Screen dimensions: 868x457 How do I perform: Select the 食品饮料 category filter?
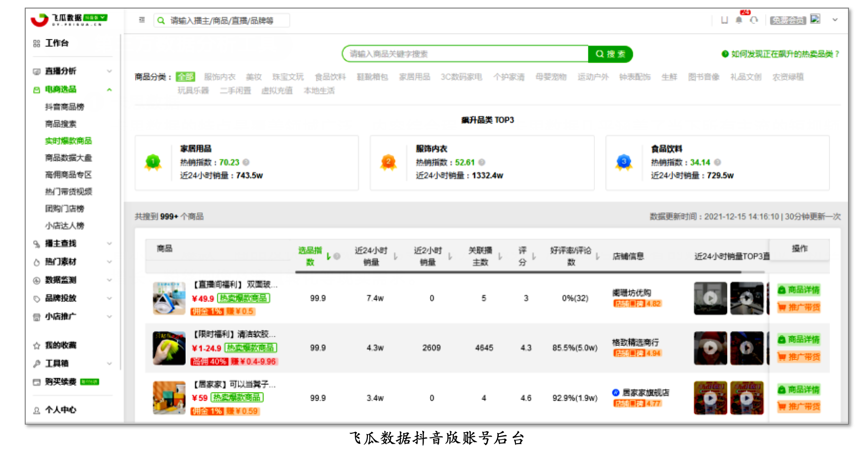click(330, 77)
